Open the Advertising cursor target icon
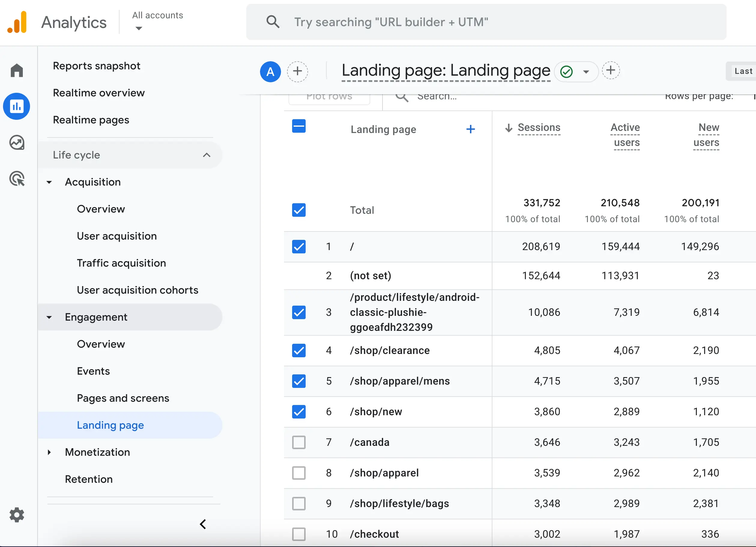 click(x=17, y=179)
